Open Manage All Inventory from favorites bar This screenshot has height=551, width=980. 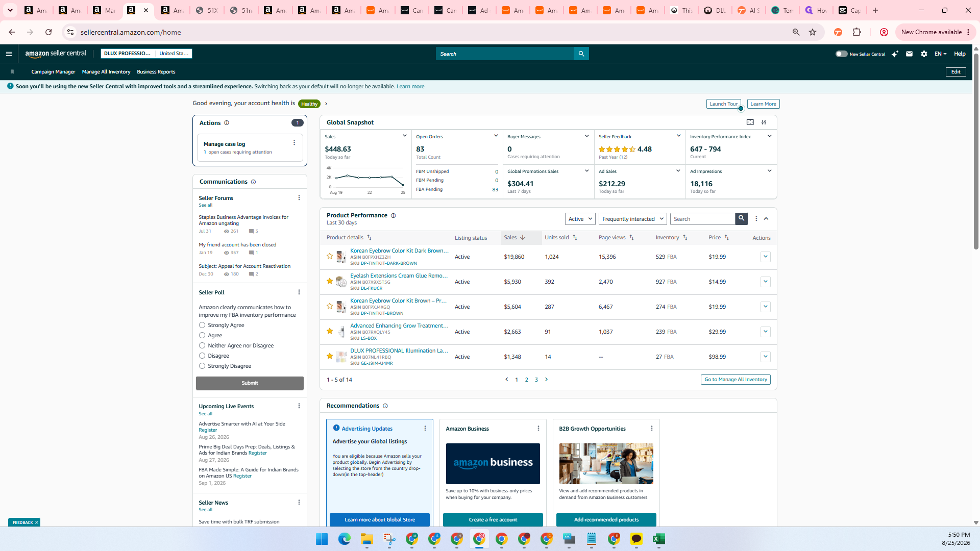coord(106,72)
